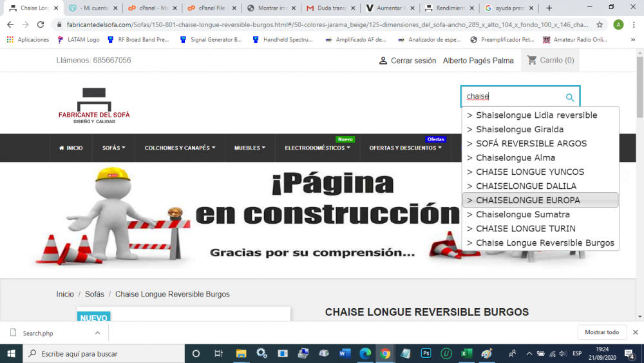Open Excel from the taskbar
Image resolution: width=644 pixels, height=363 pixels.
[x=466, y=353]
